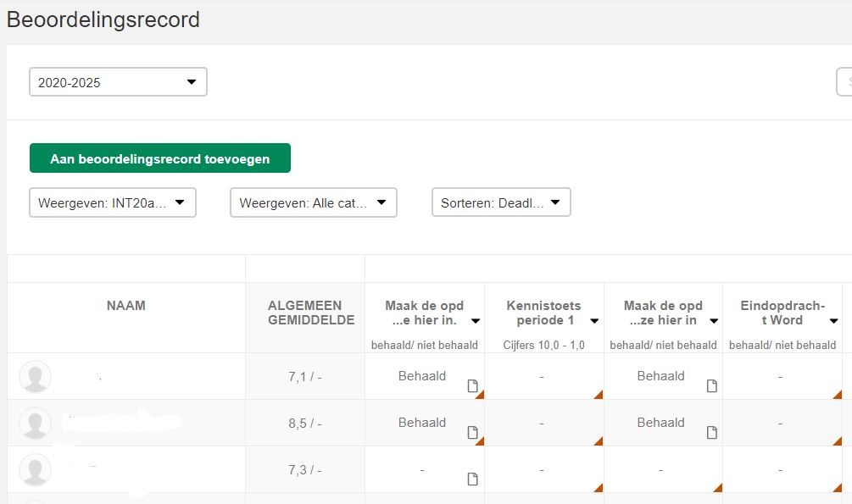Open the 'Weergeven: INT20a...' dropdown

pyautogui.click(x=113, y=202)
